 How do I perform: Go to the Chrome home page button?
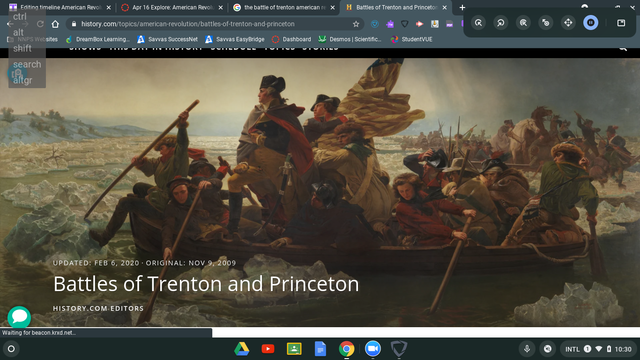55,24
